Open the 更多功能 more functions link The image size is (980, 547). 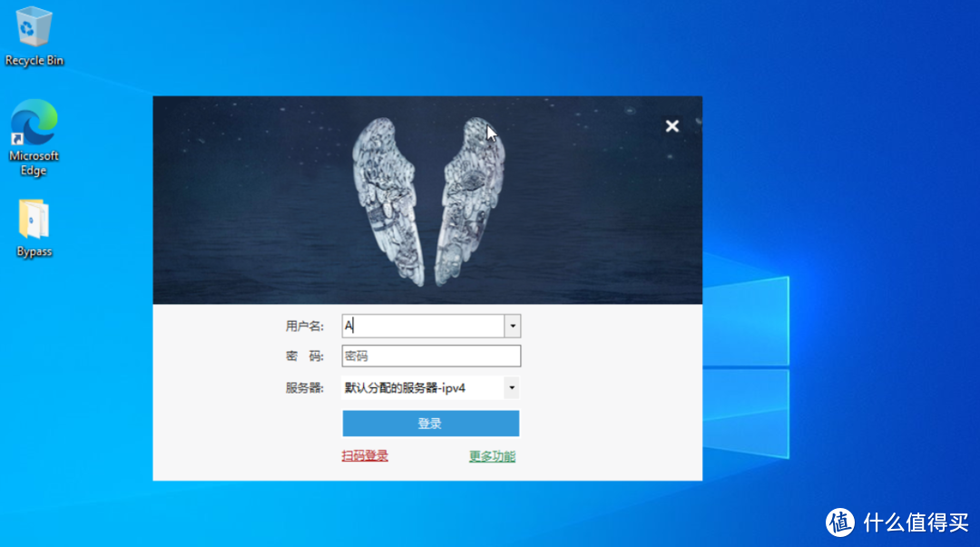(x=492, y=456)
